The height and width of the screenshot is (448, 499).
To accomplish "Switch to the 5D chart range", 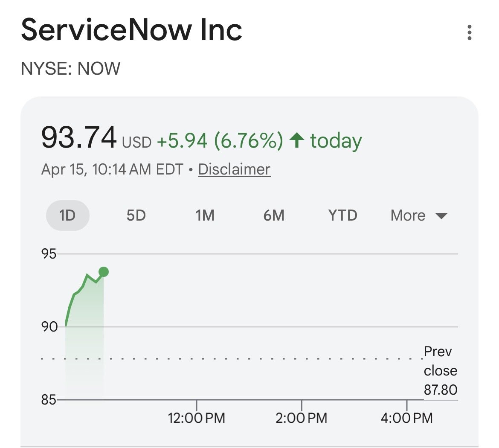I will tap(136, 215).
